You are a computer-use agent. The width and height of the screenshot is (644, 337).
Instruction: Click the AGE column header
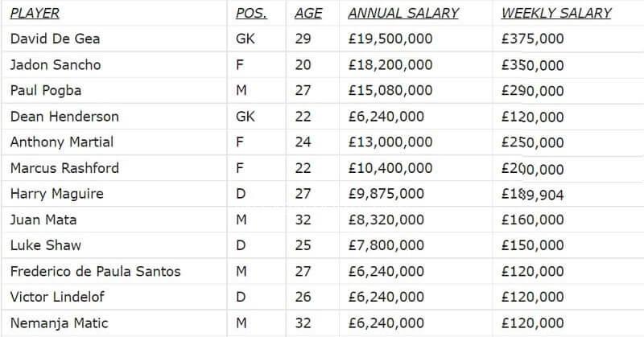tap(308, 13)
